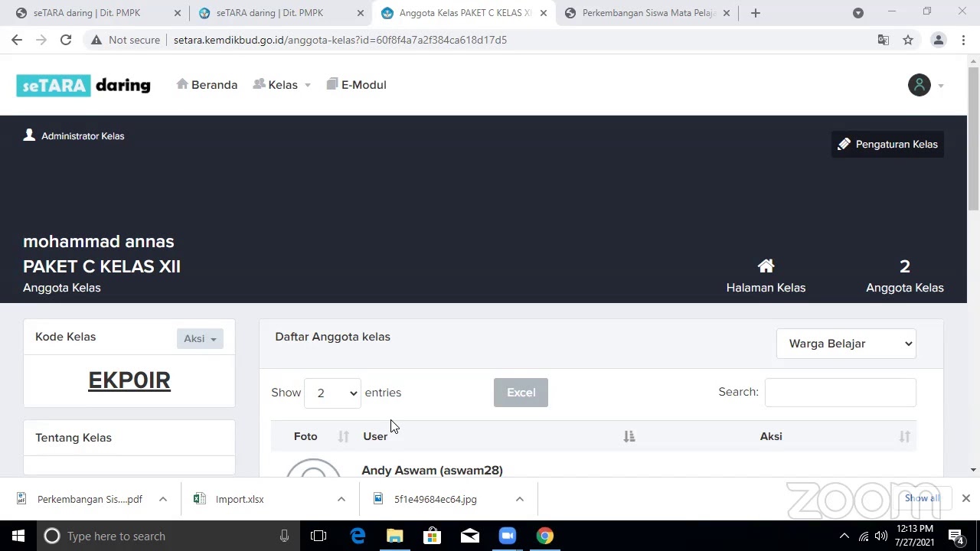Open Chrome three-dot menu
The image size is (980, 551).
[x=963, y=40]
